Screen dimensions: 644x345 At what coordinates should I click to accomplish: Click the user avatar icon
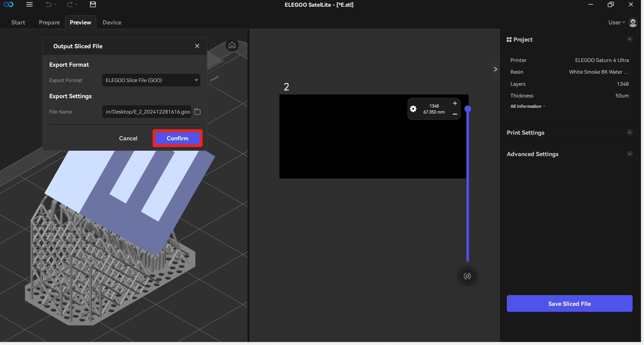tap(633, 22)
